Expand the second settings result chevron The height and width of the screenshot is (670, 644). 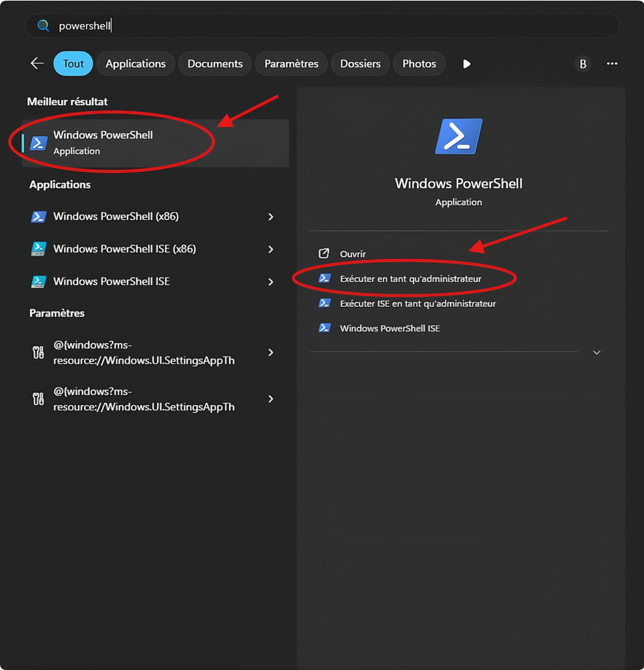coord(270,399)
